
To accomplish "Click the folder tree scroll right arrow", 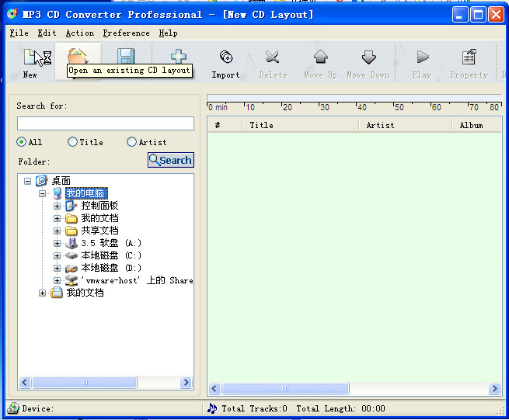I will (x=186, y=382).
